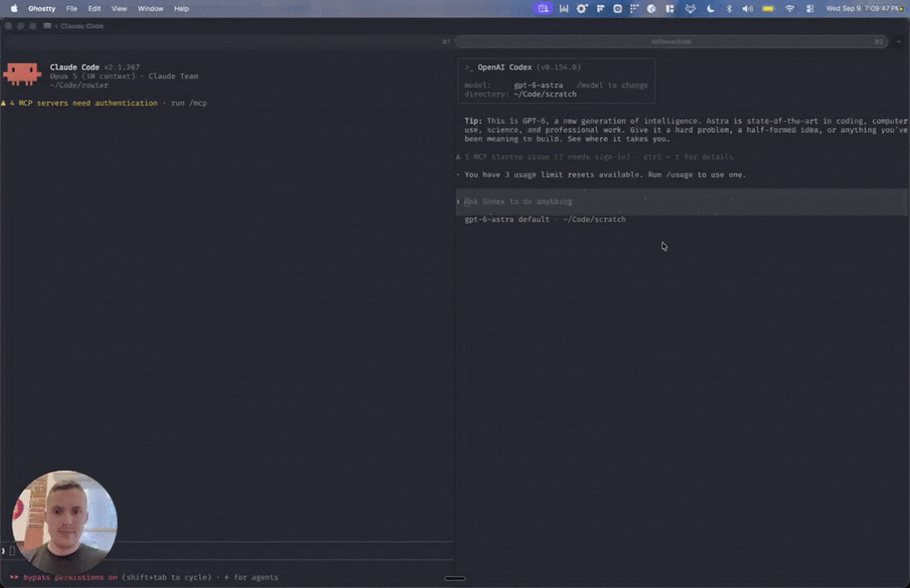The height and width of the screenshot is (588, 910).
Task: Click the 'Opus 5 (1M context)' text
Action: [x=92, y=76]
